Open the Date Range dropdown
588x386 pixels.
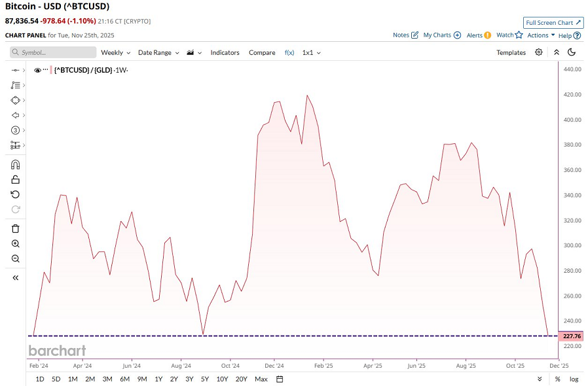pyautogui.click(x=158, y=52)
